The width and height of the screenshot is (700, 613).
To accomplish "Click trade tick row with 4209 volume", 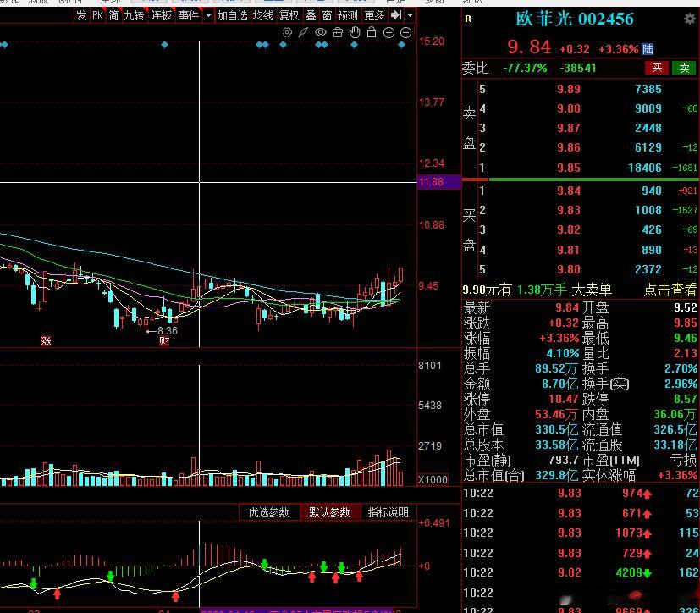I will [x=581, y=572].
